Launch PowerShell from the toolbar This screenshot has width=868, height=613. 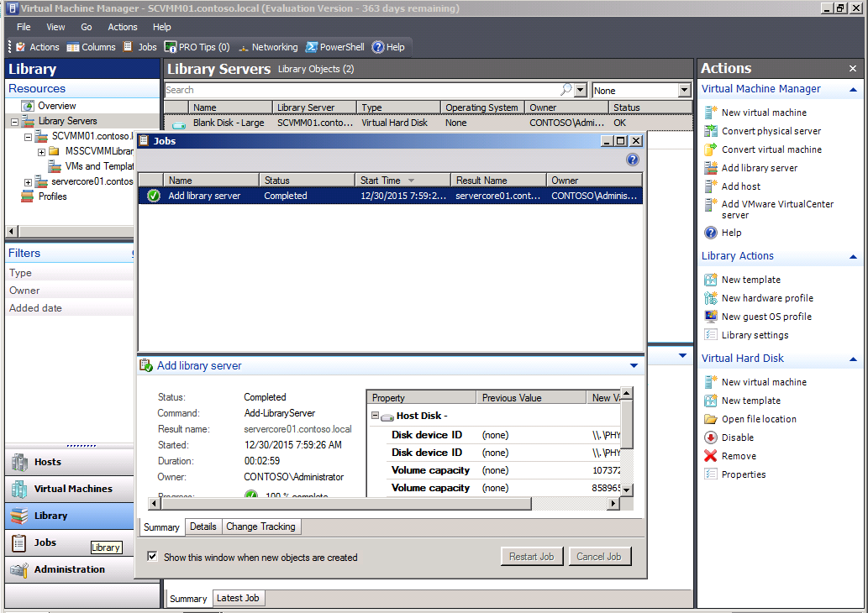click(x=335, y=47)
